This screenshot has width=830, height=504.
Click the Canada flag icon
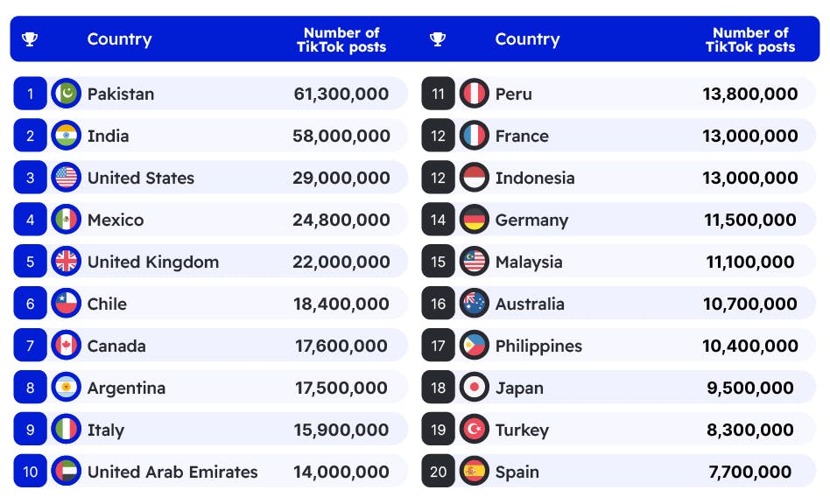pos(66,346)
